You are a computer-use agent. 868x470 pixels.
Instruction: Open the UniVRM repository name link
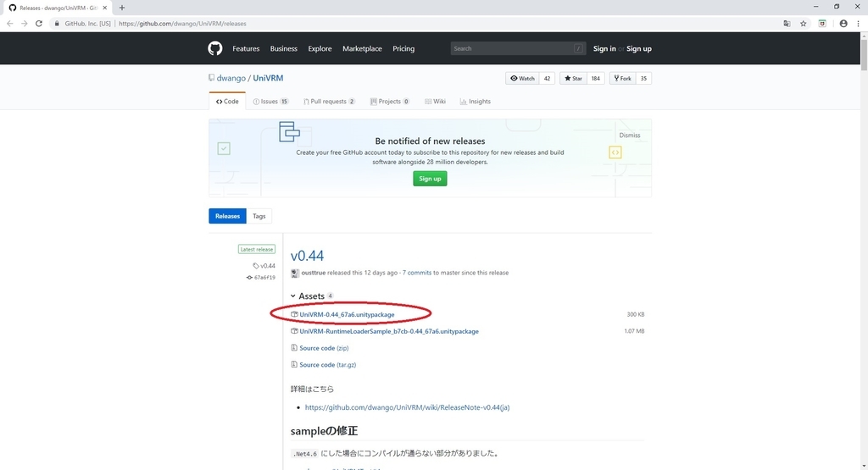pos(268,78)
